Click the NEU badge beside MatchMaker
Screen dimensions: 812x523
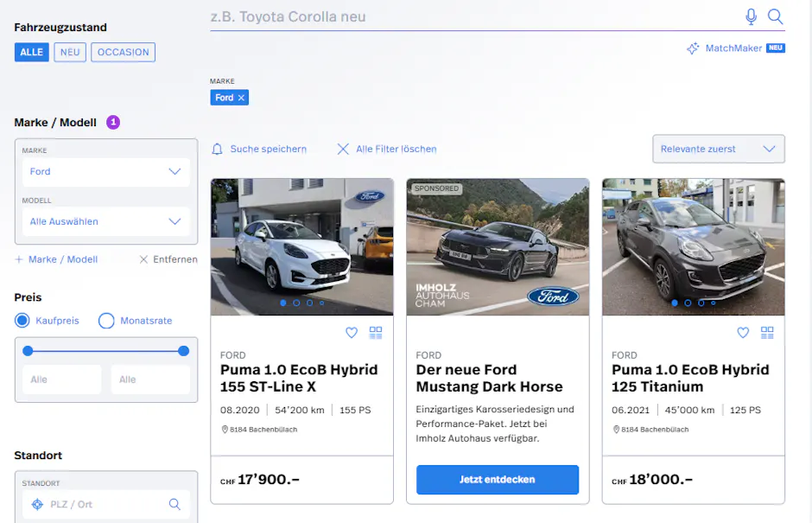point(776,48)
